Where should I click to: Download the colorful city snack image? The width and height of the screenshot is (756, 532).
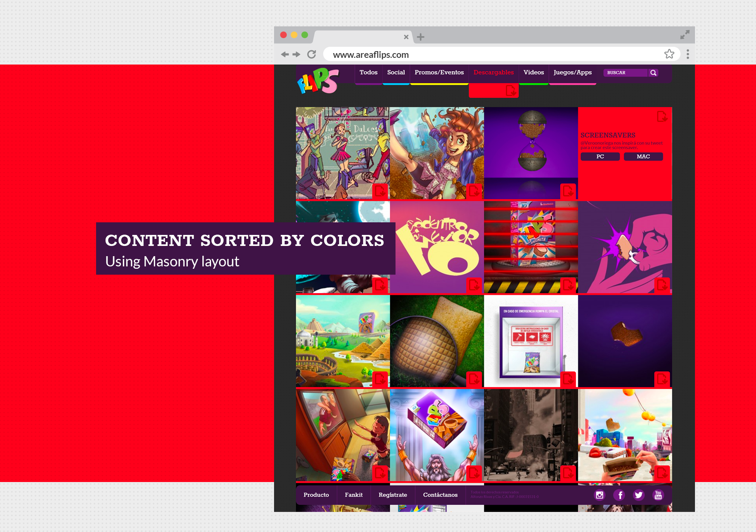click(662, 473)
